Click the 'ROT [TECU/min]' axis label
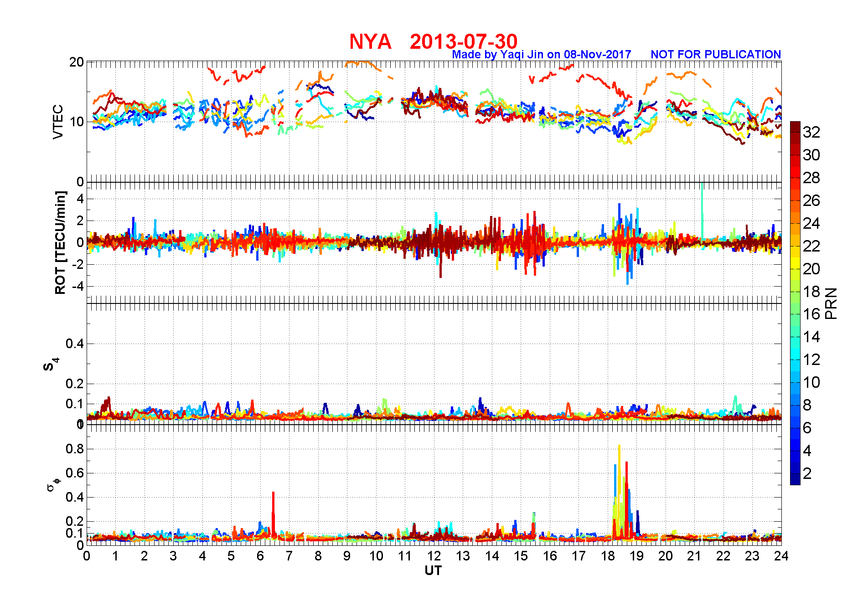The width and height of the screenshot is (868, 606). tap(60, 242)
